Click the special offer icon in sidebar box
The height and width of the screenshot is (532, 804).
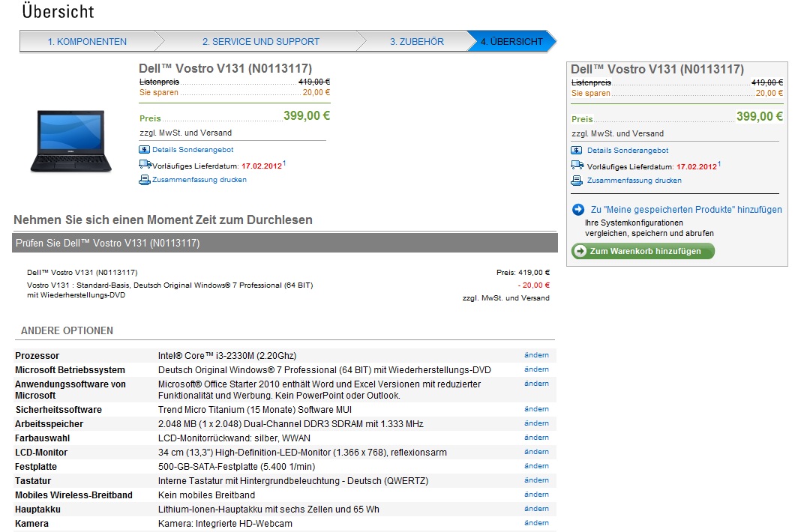576,150
